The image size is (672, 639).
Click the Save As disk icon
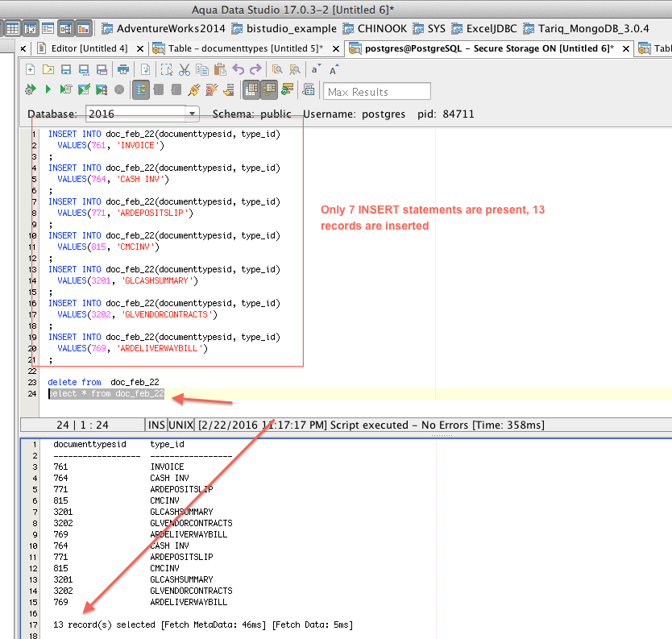click(x=84, y=69)
